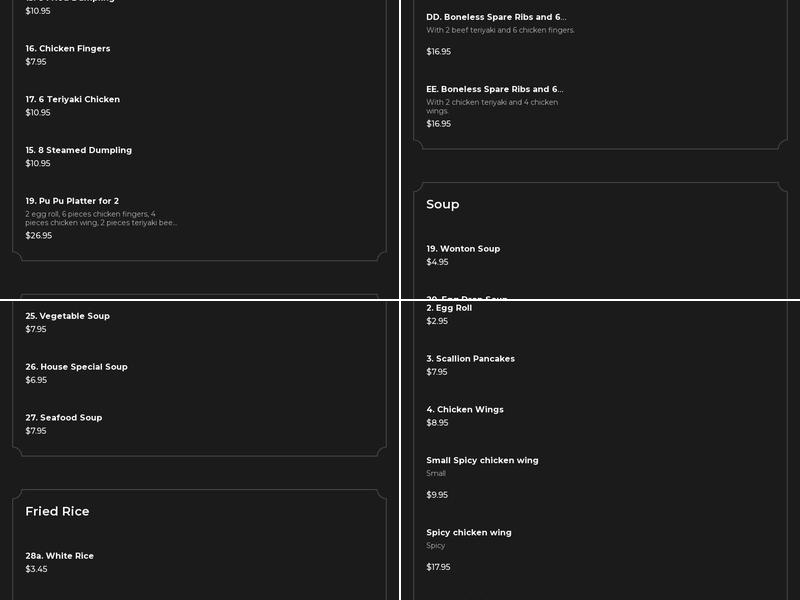Click the 2. Egg Roll item

click(x=449, y=308)
